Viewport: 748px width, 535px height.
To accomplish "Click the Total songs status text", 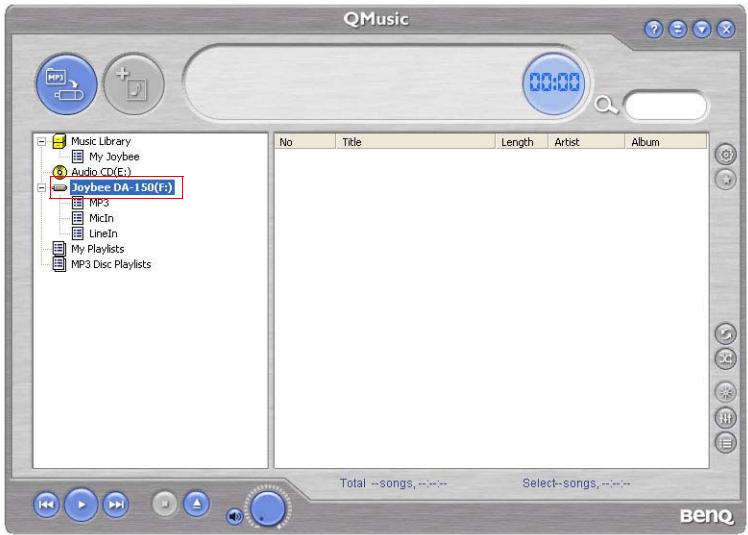I will [x=394, y=483].
